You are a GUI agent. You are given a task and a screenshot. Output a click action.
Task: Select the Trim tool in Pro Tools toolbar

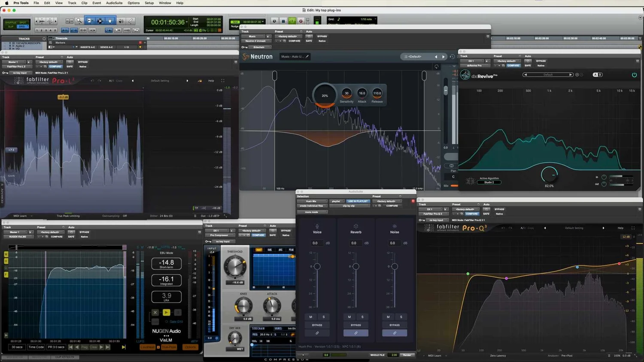click(90, 21)
